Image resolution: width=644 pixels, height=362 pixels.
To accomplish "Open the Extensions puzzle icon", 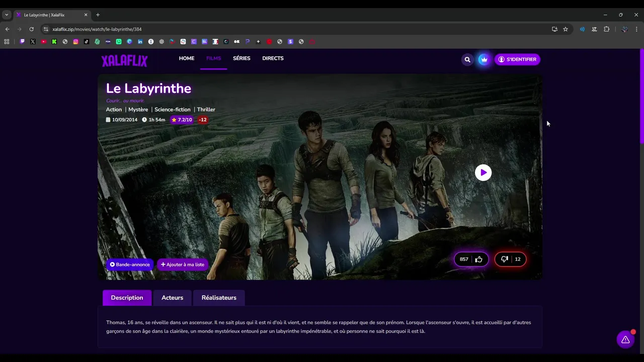I will (606, 29).
